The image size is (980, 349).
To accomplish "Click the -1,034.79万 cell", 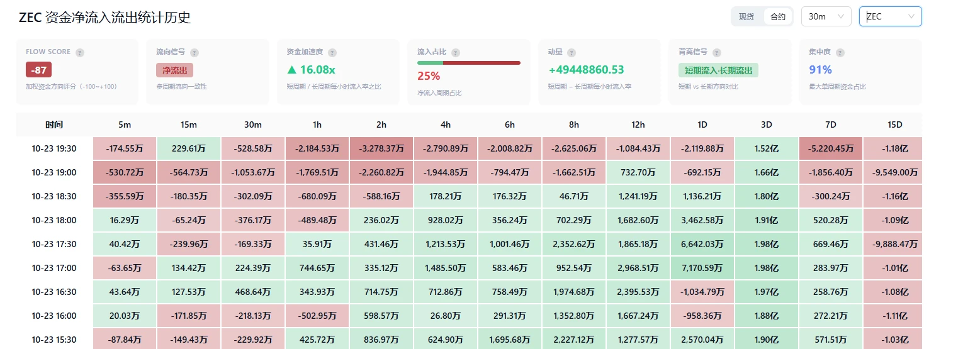I will coord(702,292).
